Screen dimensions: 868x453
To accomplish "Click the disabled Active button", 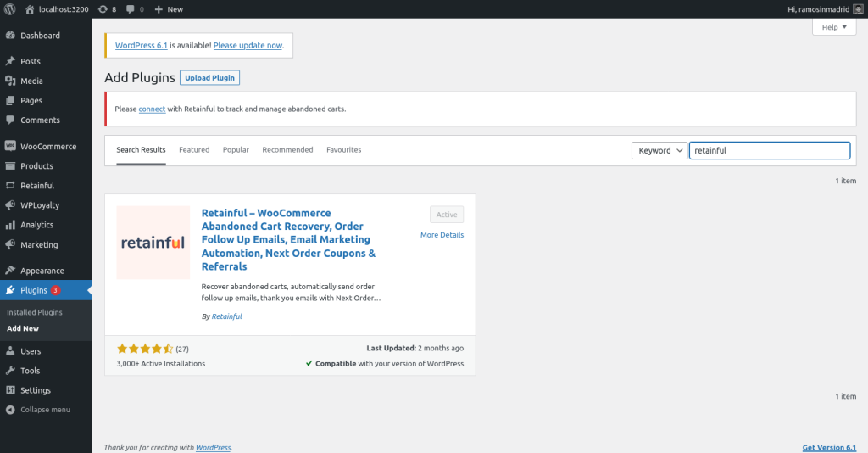I will [447, 215].
